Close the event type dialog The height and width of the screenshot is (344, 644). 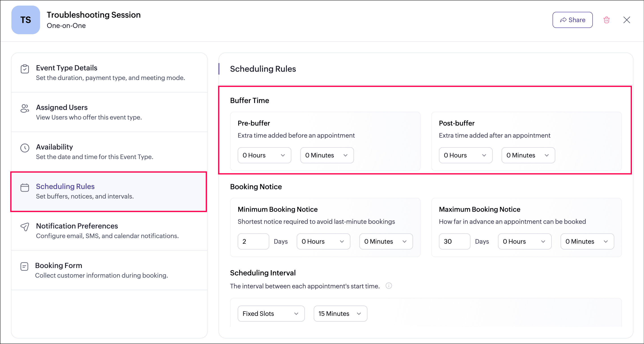[627, 20]
